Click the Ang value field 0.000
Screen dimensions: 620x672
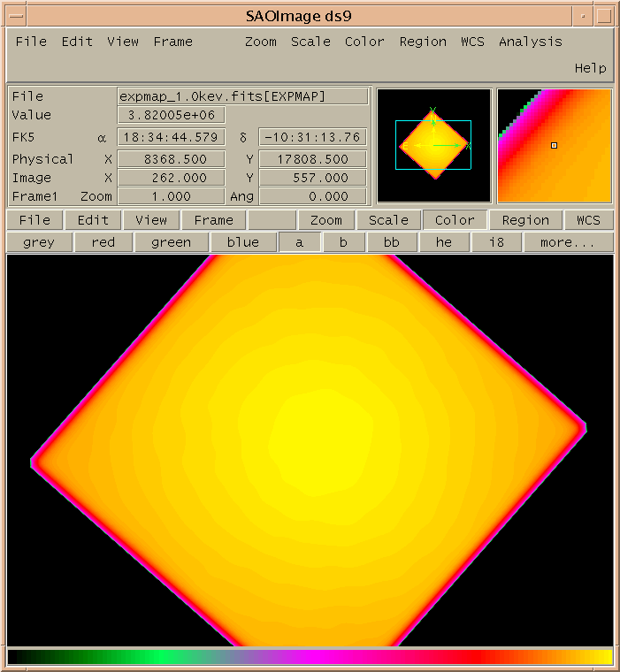tap(312, 196)
